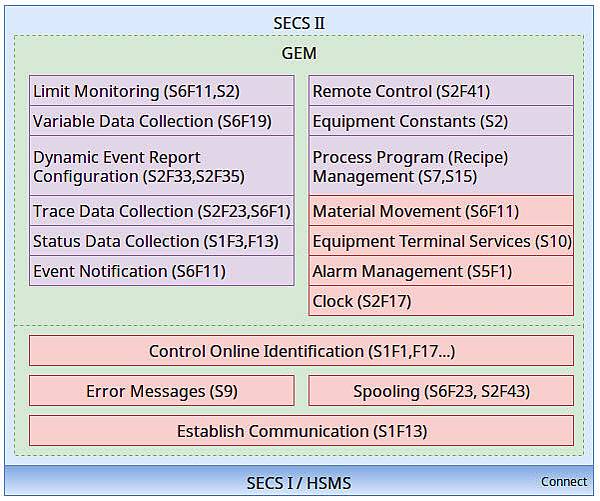
Task: Click the GEM section heading
Action: (299, 53)
